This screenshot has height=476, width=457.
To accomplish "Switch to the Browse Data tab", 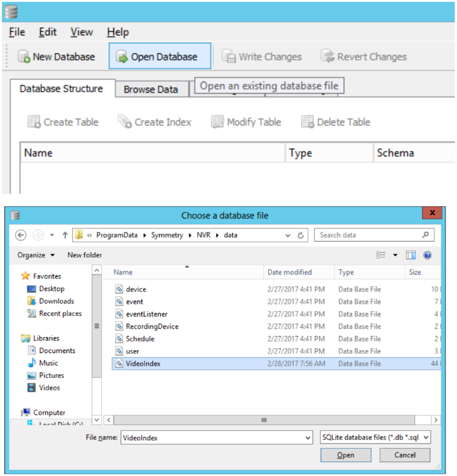I will click(x=151, y=89).
